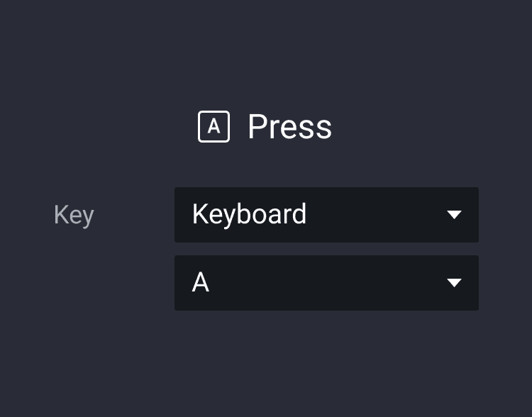The height and width of the screenshot is (417, 532).
Task: Select the Keyboard text in the first combo box
Action: 249,215
